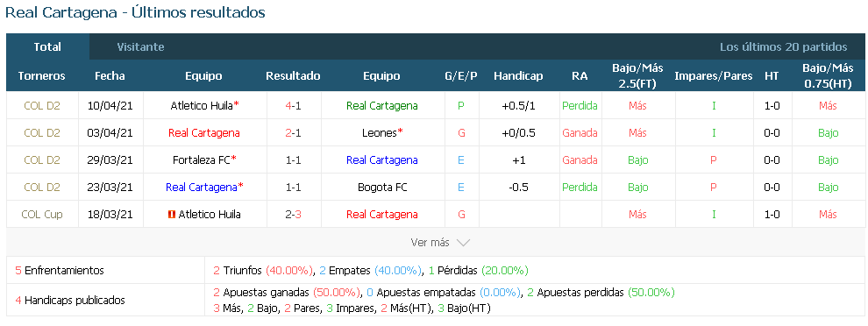Click the 2-1 result against Leones

pos(293,133)
